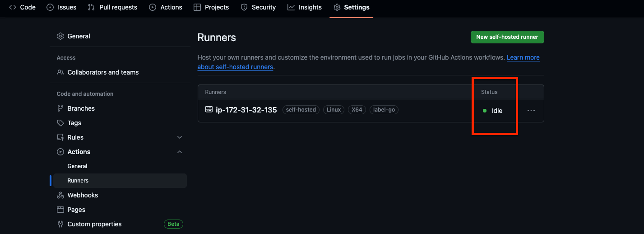
Task: Click the Tags label icon
Action: click(x=60, y=123)
